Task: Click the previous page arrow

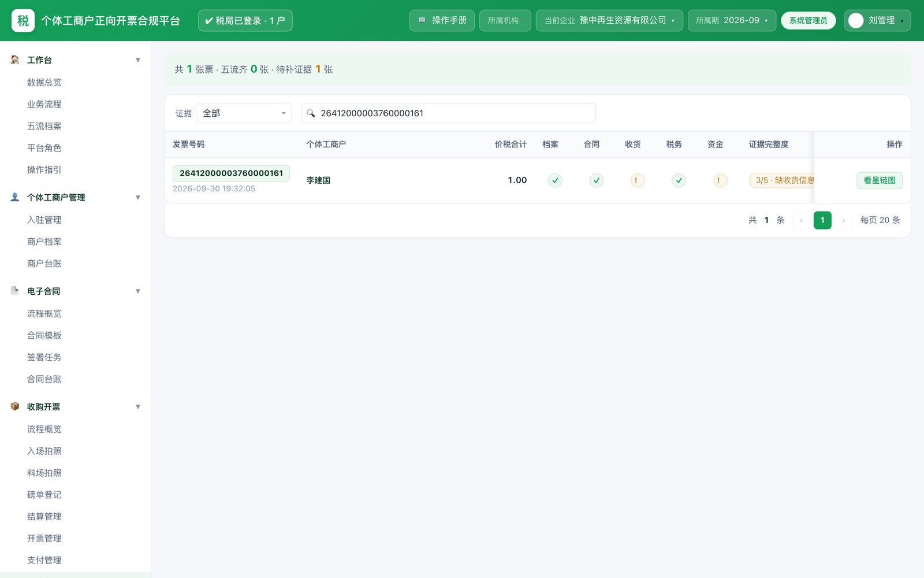Action: click(802, 220)
